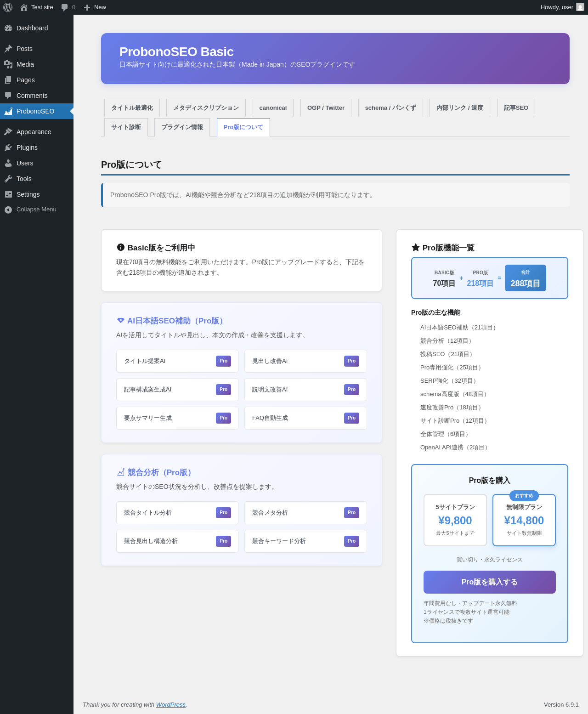The width and height of the screenshot is (588, 714).
Task: Open Plugins plug icon in sidebar
Action: coord(8,147)
